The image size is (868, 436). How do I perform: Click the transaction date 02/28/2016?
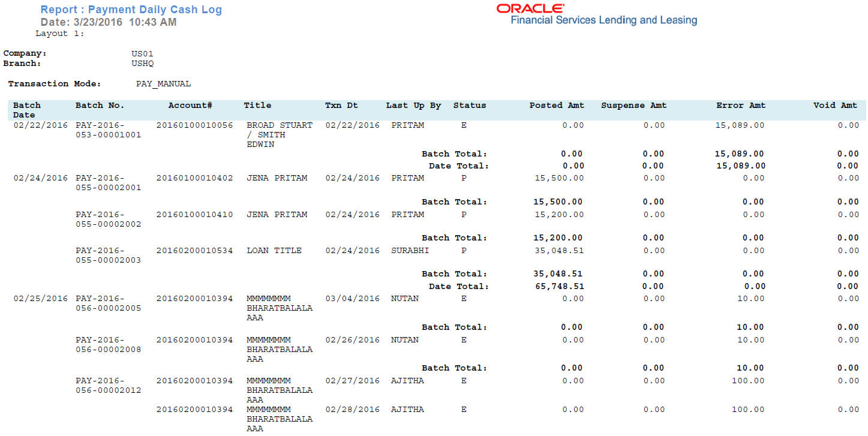[353, 410]
